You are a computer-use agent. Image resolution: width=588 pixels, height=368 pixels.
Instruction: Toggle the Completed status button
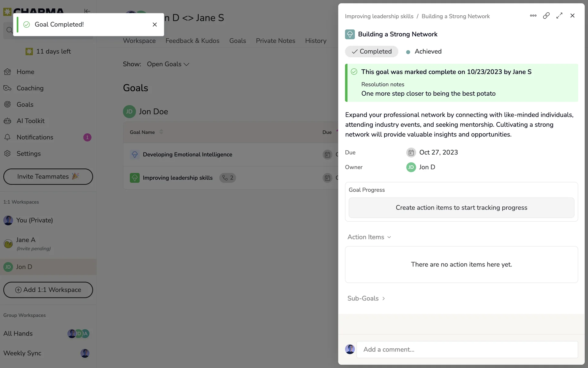(x=371, y=52)
